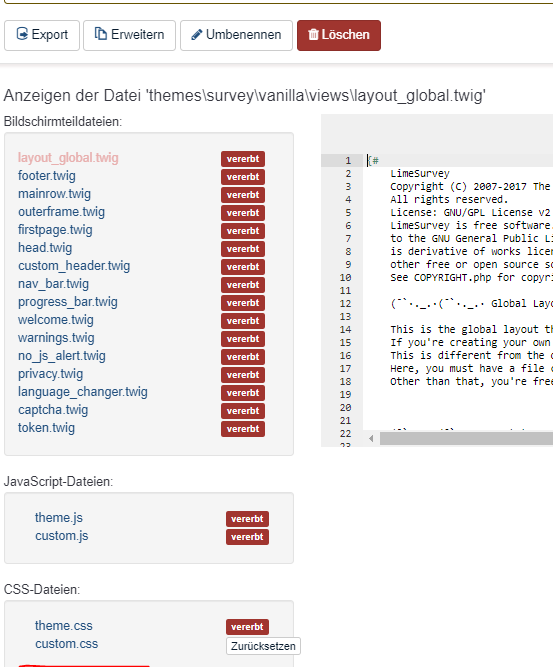Click the scroll-left arrow of editor

coord(371,439)
